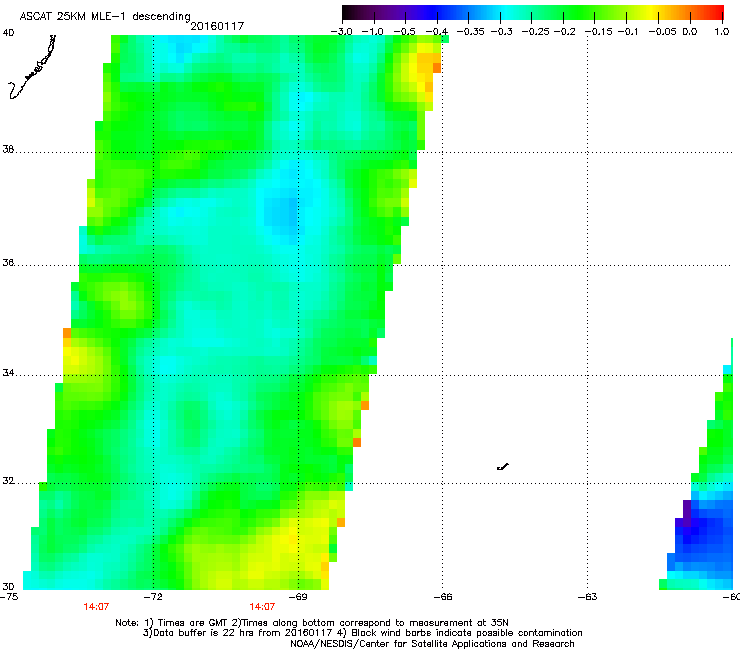
Task: Click the colorbar label 0.0
Action: pos(690,32)
